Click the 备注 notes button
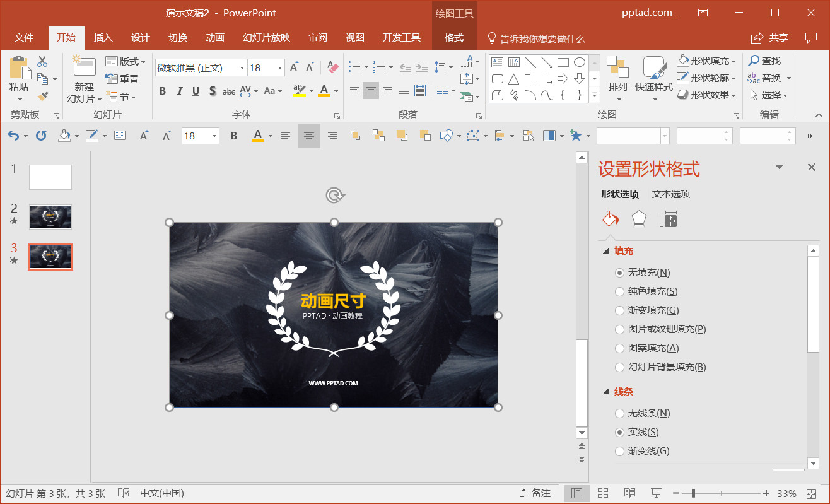 coord(535,493)
